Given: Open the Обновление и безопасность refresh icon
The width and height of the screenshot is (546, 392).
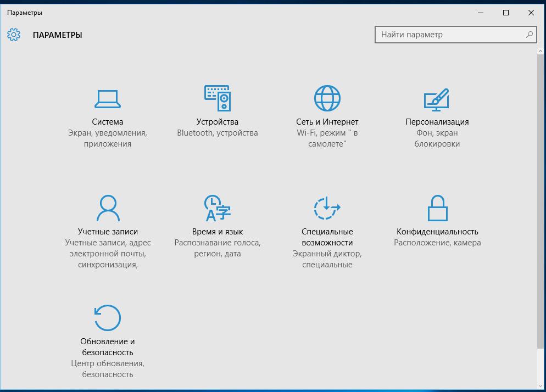Looking at the screenshot, I should (108, 318).
